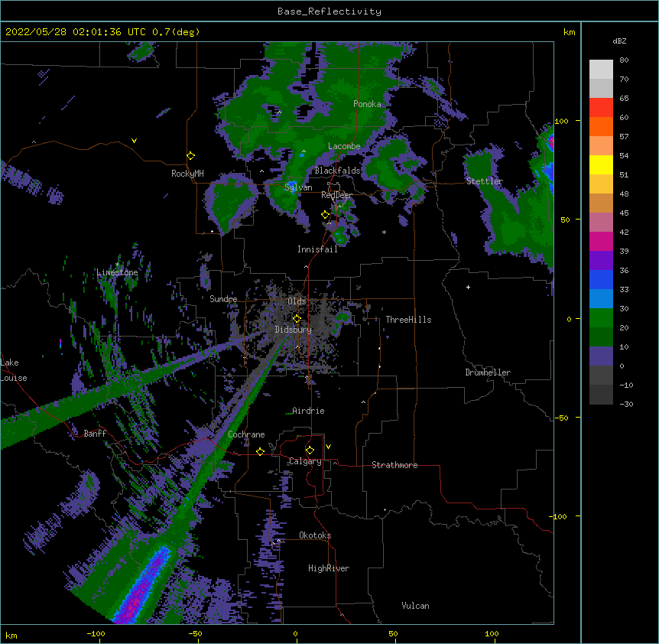Select the Lacombe city label
Viewport: 659px width, 644px height.
click(344, 146)
